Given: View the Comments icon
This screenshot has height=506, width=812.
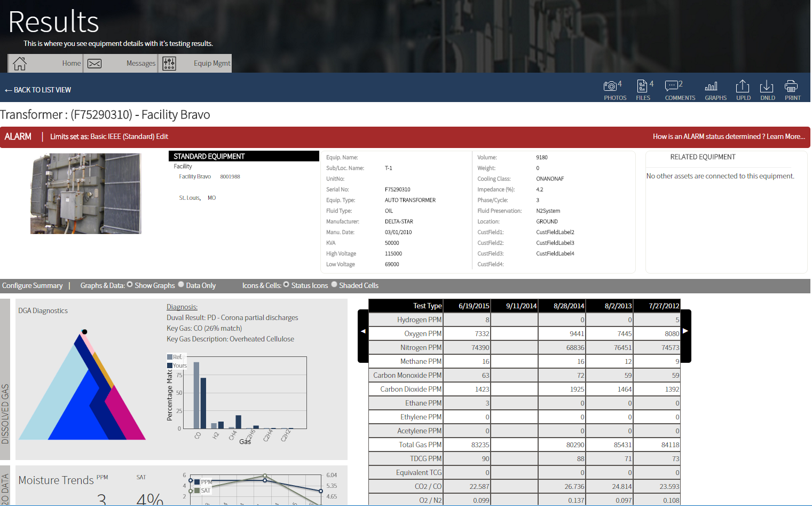Looking at the screenshot, I should 679,88.
